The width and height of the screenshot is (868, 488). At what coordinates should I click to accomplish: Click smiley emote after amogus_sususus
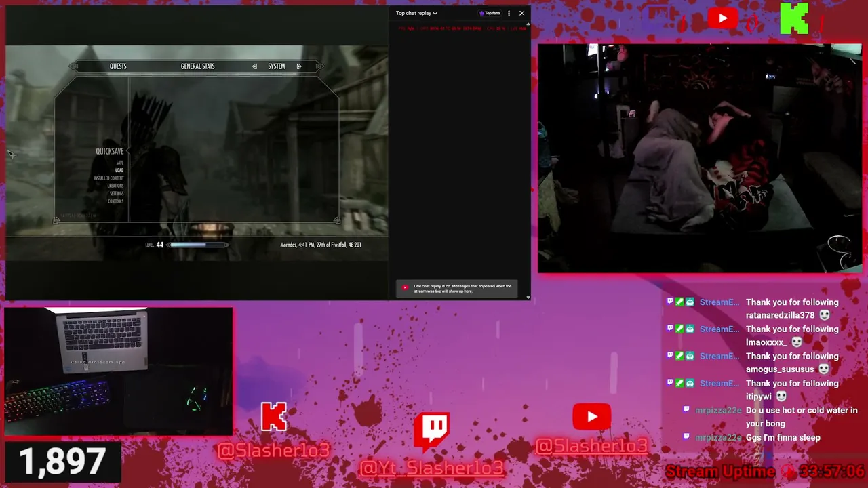tap(824, 369)
